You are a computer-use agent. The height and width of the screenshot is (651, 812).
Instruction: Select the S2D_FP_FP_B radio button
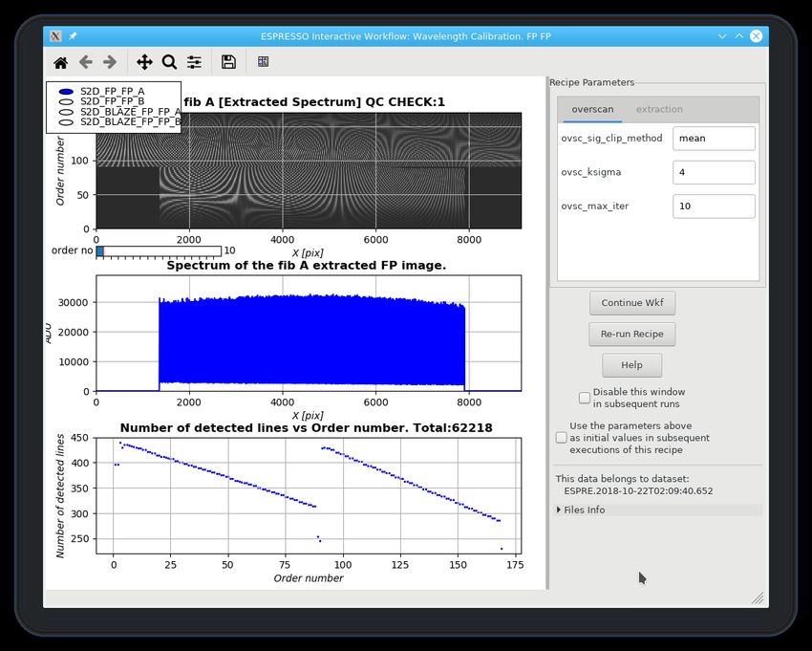[x=66, y=101]
